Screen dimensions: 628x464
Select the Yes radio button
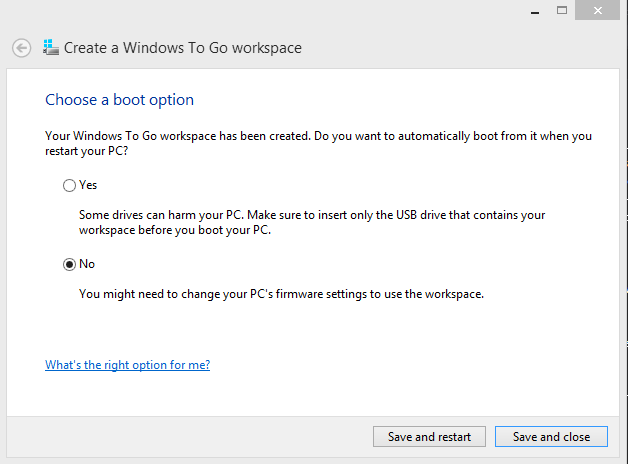69,185
